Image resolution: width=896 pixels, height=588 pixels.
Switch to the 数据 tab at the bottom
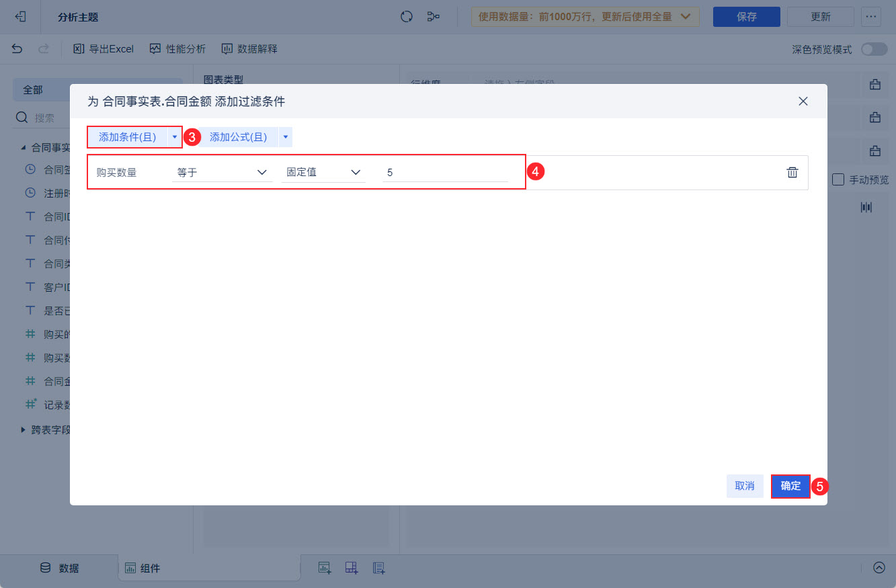pos(59,568)
